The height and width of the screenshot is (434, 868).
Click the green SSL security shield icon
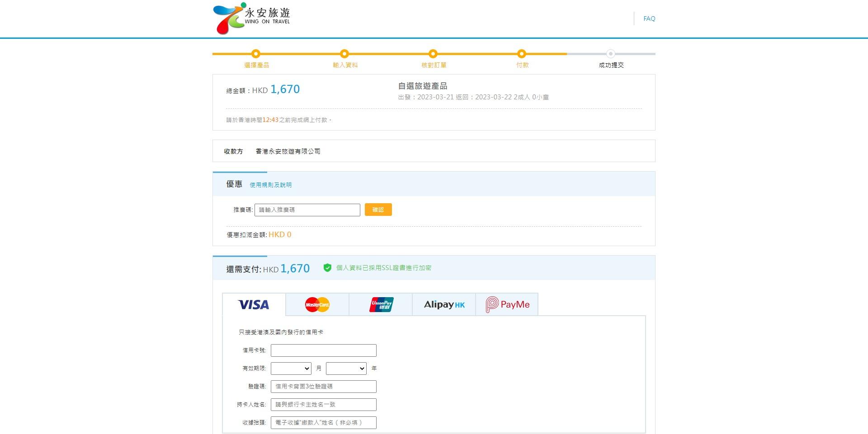327,267
